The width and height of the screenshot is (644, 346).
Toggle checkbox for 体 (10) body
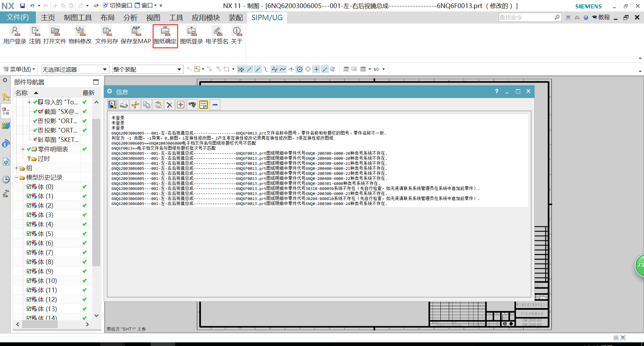29,281
